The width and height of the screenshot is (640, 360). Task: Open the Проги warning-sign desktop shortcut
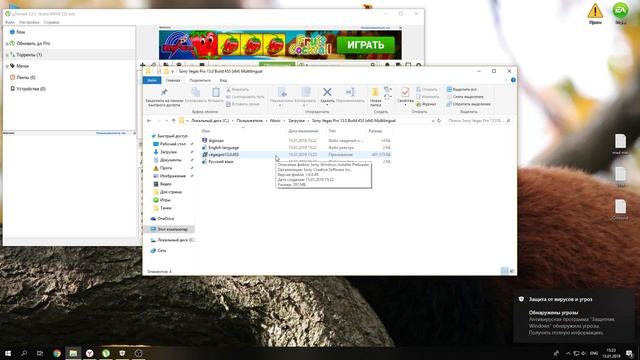coord(595,14)
